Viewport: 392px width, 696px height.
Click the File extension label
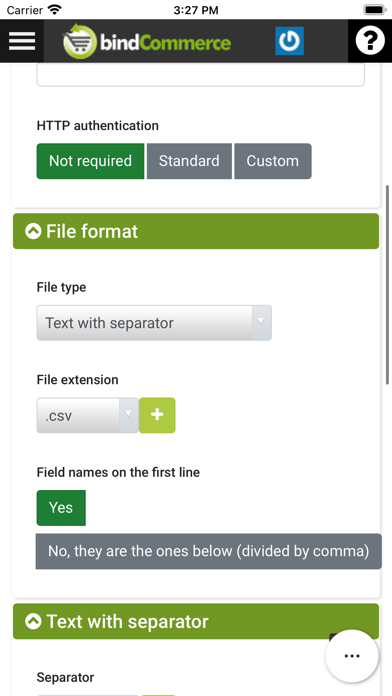(78, 380)
